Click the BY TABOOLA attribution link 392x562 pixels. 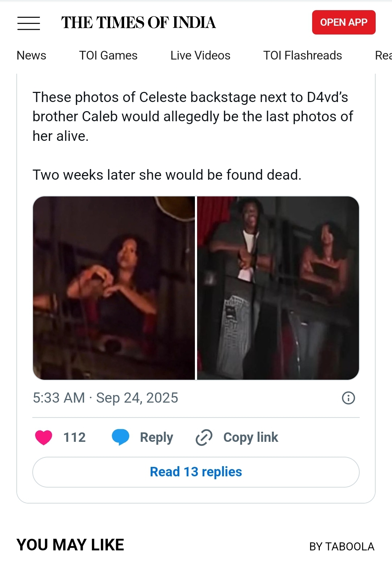point(342,546)
